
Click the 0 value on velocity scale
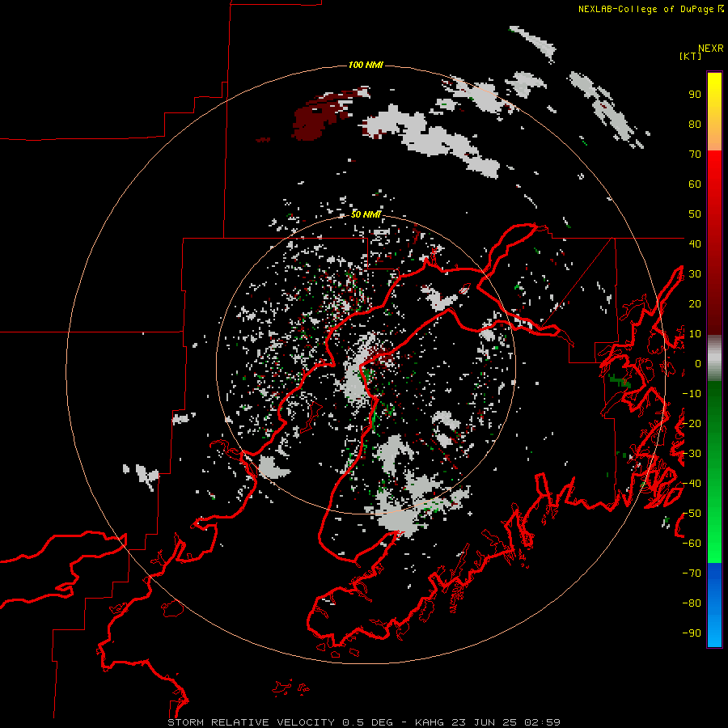[x=698, y=363]
